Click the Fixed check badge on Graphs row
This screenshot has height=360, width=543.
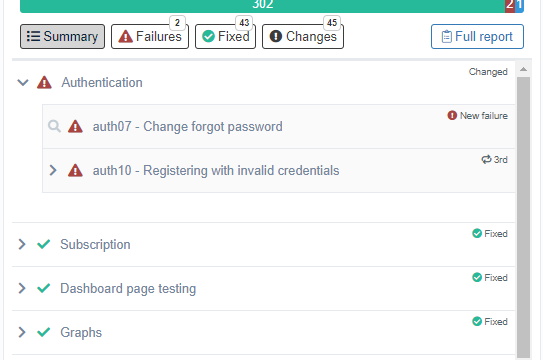[x=477, y=321]
